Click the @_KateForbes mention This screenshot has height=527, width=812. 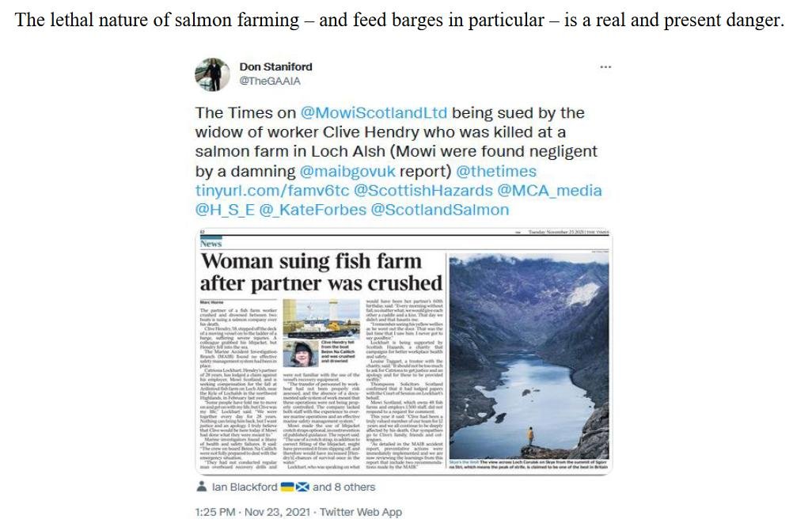pyautogui.click(x=313, y=210)
